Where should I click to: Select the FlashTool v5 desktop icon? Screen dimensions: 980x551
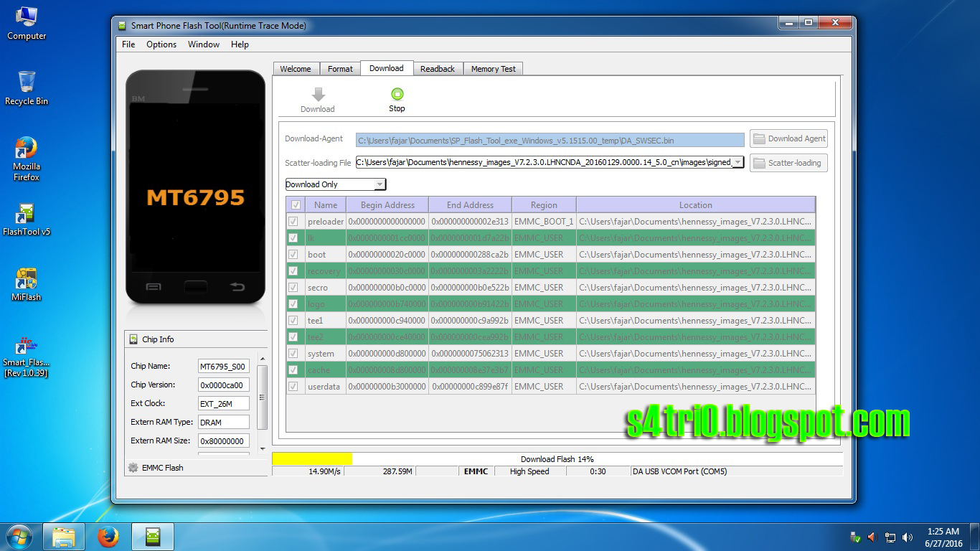pyautogui.click(x=27, y=220)
